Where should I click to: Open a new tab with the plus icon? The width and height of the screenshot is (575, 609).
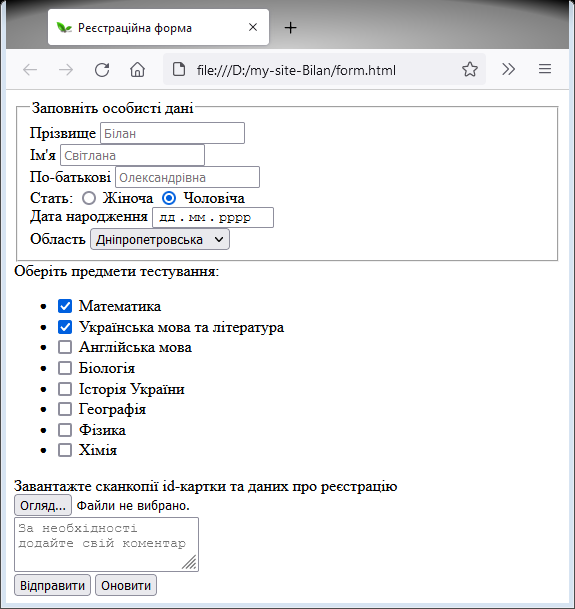point(290,28)
